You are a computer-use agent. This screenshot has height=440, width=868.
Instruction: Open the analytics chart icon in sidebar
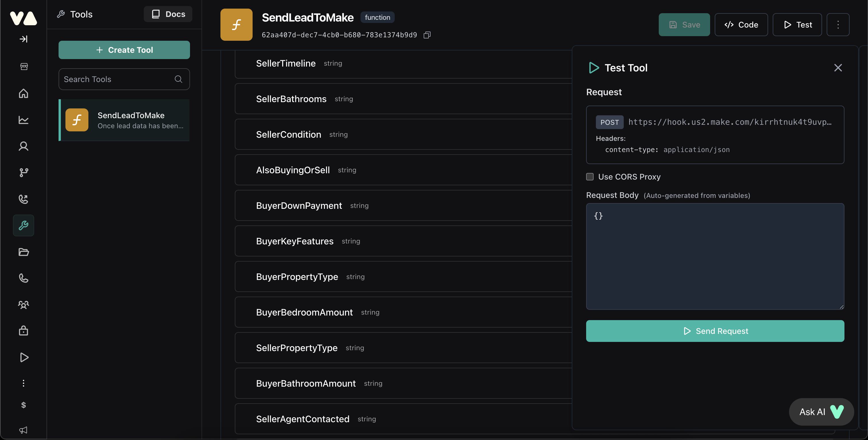tap(23, 120)
